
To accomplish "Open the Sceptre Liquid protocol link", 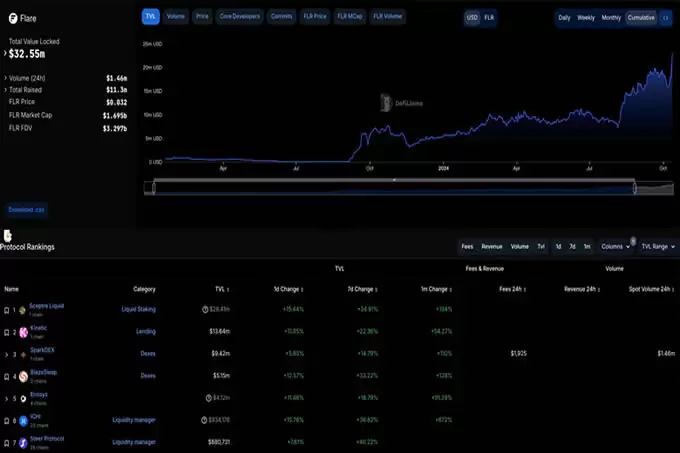I will (46, 306).
